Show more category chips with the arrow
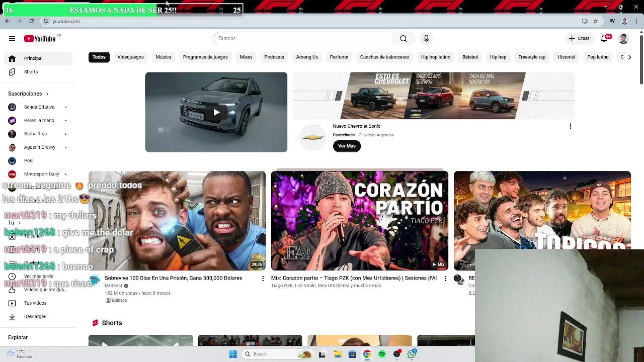 (x=629, y=57)
